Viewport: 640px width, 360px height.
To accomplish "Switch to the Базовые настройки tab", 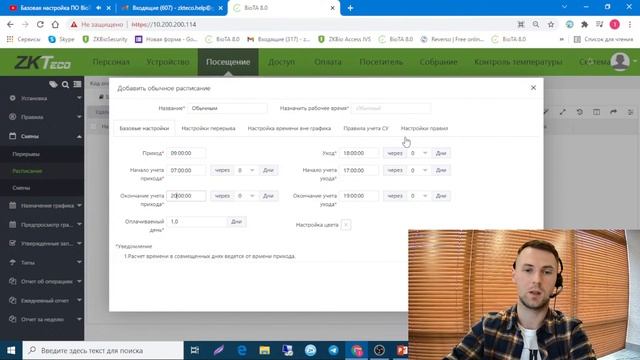I will point(144,128).
